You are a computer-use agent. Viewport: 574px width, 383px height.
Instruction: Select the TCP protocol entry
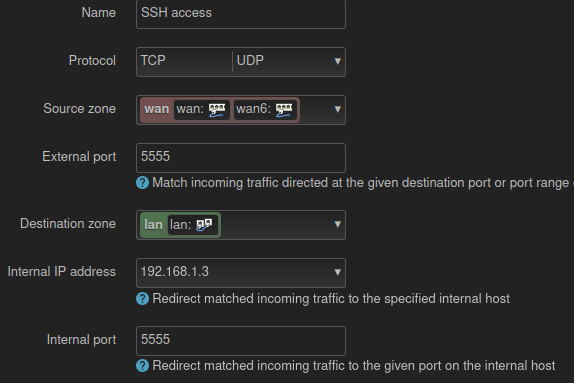[153, 60]
